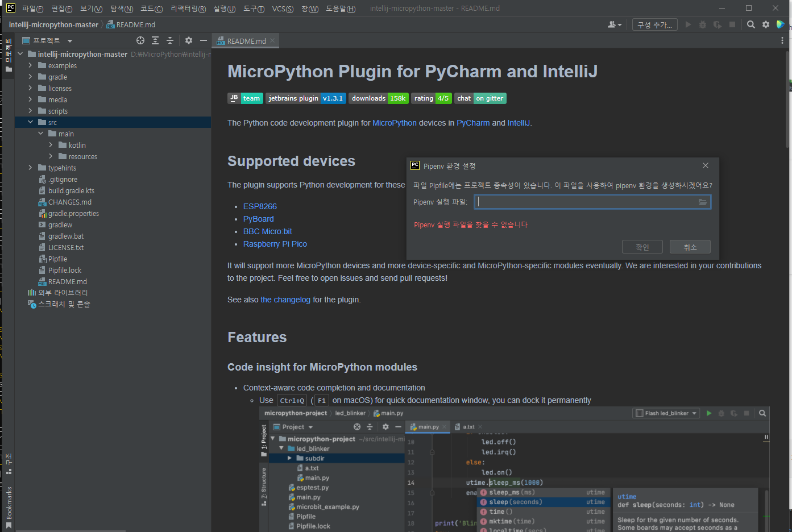792x532 pixels.
Task: Click the browse folder icon in the Pipenv field
Action: [x=703, y=202]
